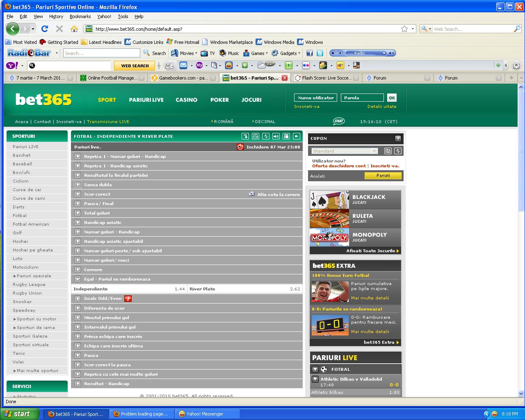
Task: Open the CHAT bubble icon
Action: tap(339, 121)
